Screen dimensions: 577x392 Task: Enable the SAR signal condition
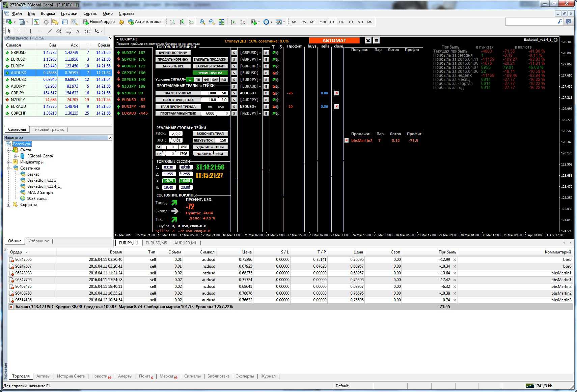tap(215, 80)
